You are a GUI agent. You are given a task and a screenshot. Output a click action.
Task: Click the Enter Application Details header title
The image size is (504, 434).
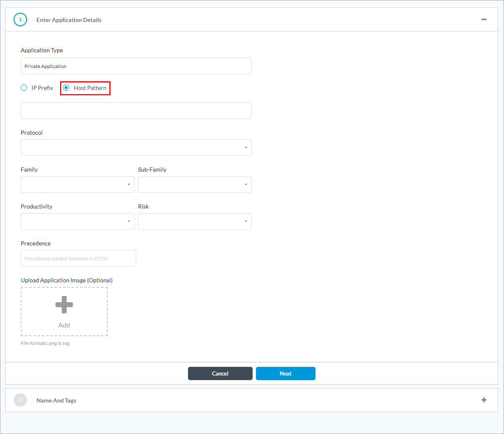(69, 20)
